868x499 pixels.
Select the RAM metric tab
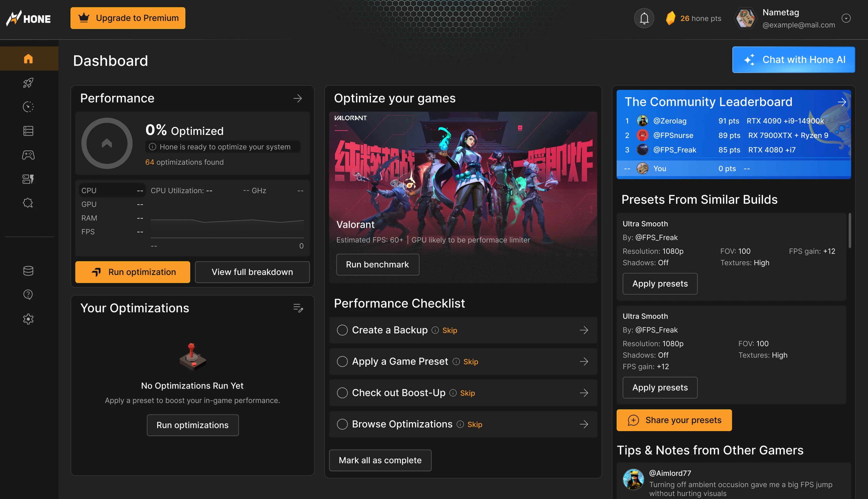click(x=112, y=218)
